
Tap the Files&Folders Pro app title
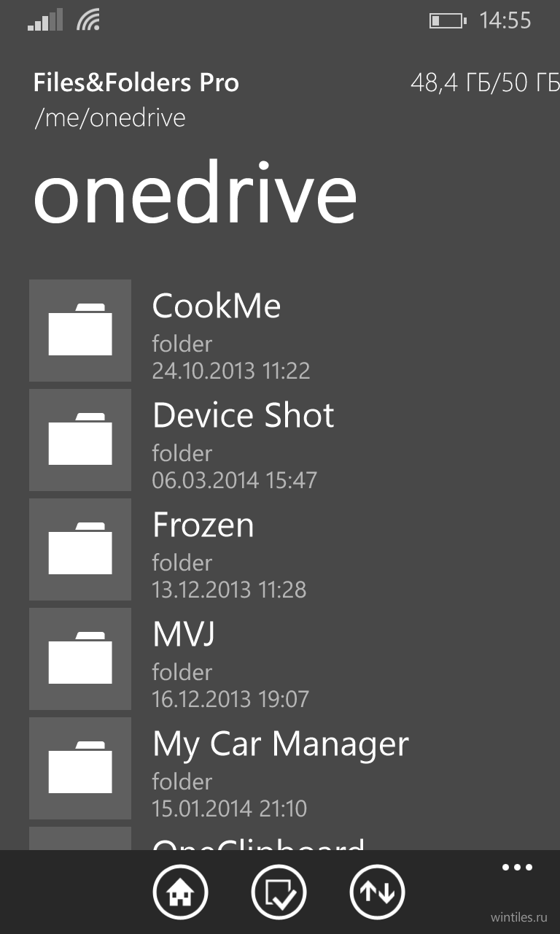point(136,83)
